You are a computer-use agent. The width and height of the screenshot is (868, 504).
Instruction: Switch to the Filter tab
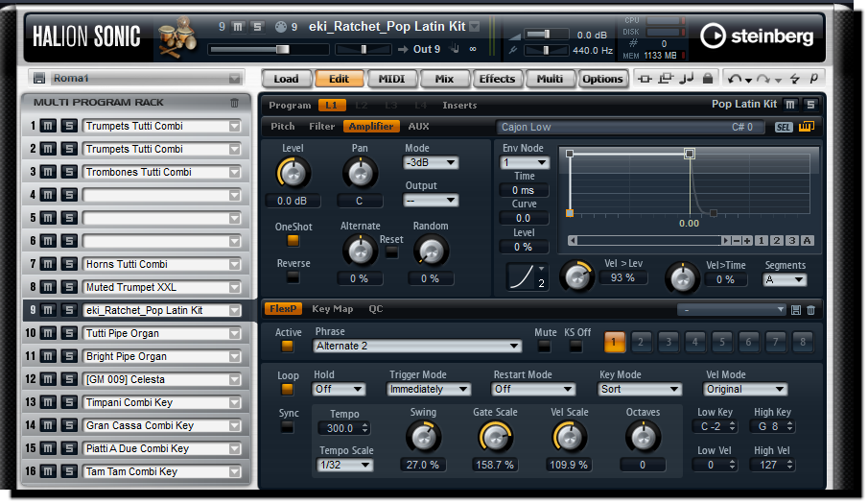tap(321, 127)
